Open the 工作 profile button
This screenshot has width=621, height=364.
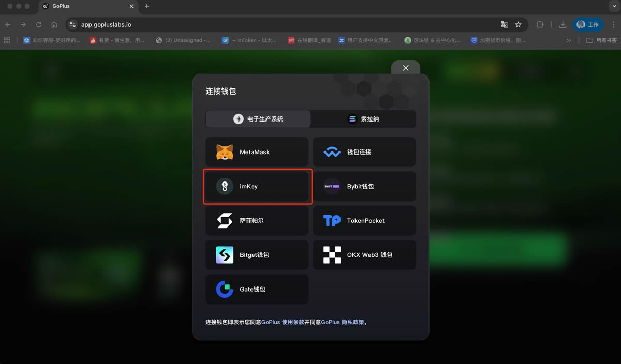(x=588, y=24)
